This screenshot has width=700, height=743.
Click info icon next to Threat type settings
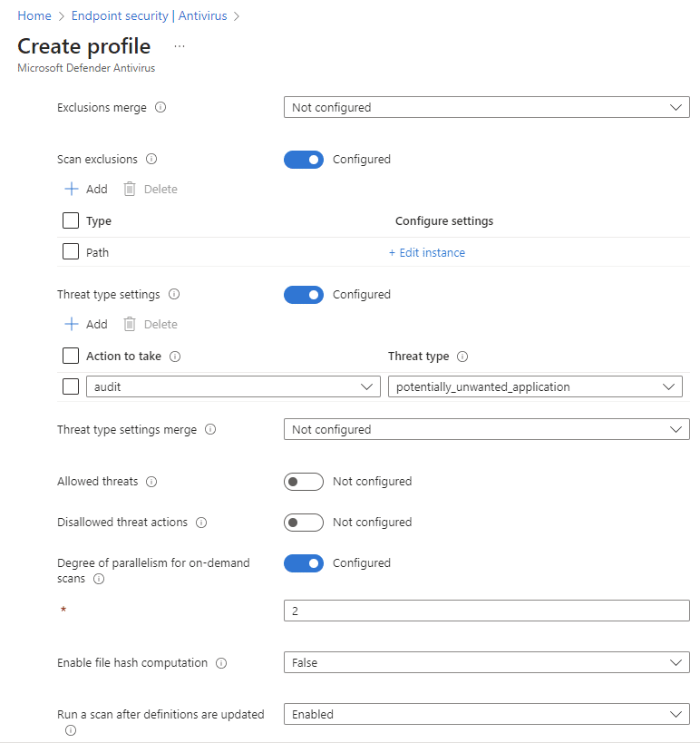pyautogui.click(x=174, y=294)
